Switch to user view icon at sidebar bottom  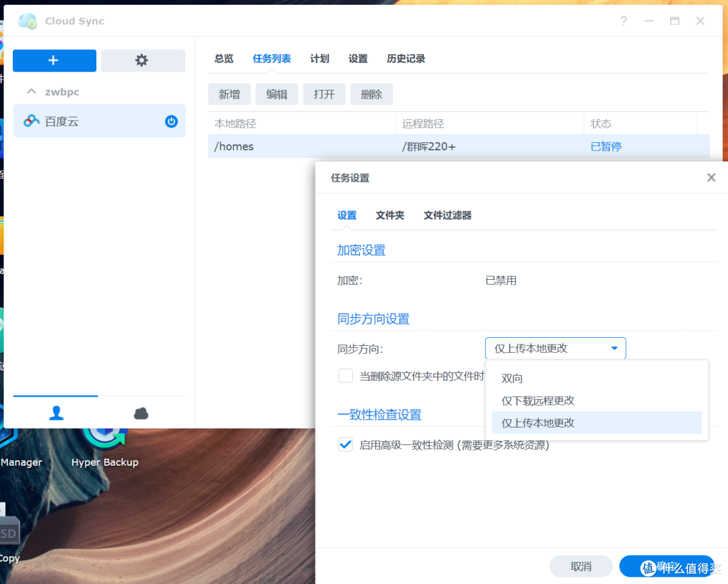coord(56,413)
